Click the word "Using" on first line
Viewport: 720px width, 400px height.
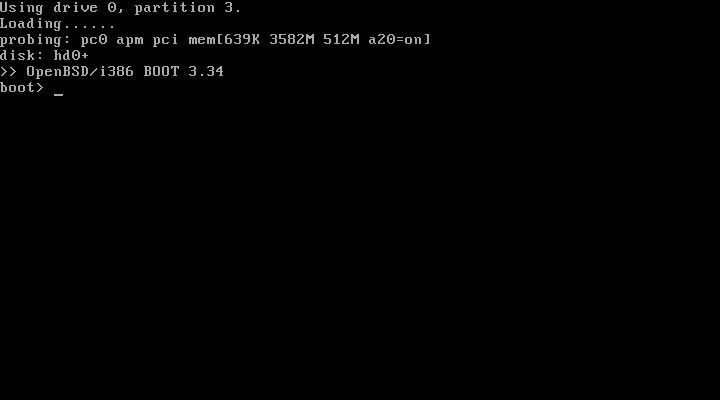click(22, 8)
